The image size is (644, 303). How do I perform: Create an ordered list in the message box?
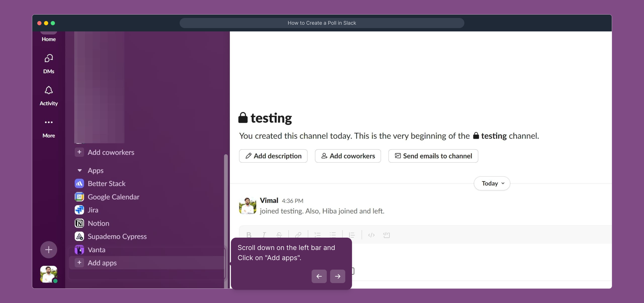(x=317, y=235)
